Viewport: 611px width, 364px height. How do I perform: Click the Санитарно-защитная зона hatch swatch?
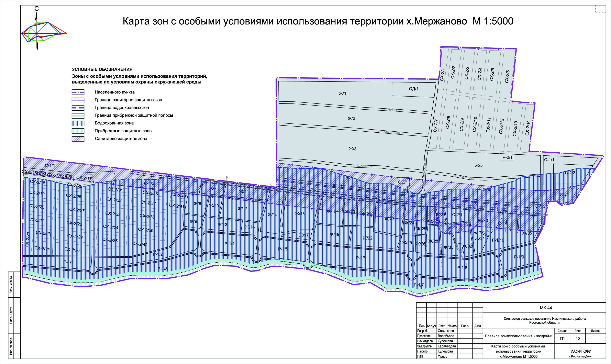[78, 139]
